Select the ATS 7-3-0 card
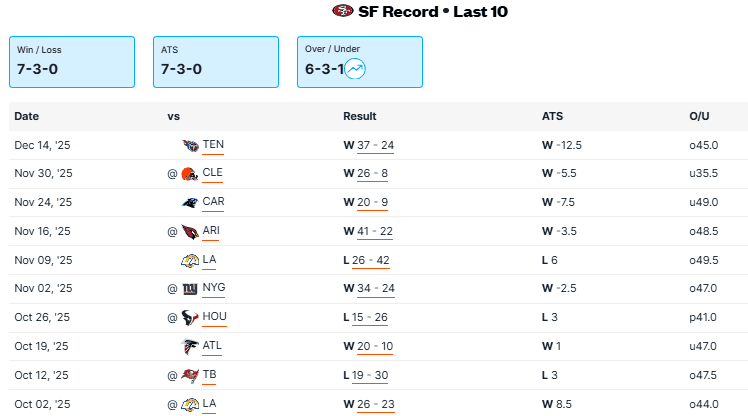This screenshot has height=416, width=748. pyautogui.click(x=216, y=62)
